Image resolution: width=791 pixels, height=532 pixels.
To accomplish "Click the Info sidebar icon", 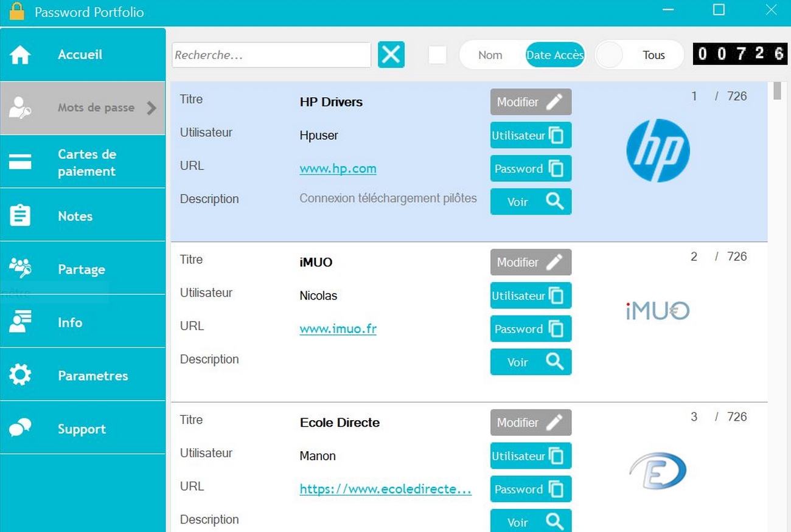I will pyautogui.click(x=20, y=322).
